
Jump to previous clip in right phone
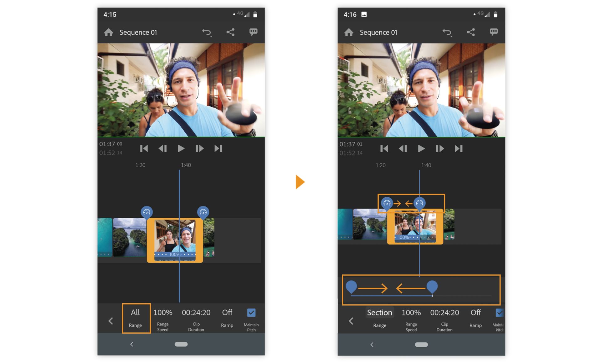click(x=384, y=149)
